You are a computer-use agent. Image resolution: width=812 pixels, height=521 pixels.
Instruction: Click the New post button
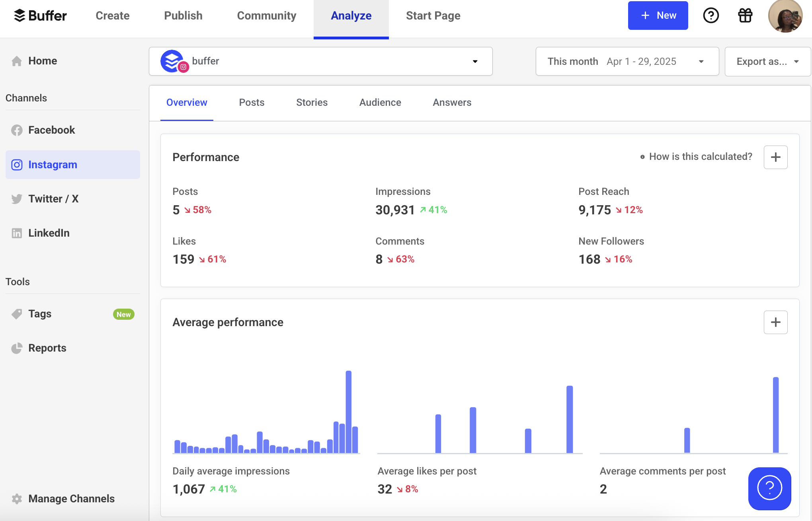pyautogui.click(x=658, y=16)
